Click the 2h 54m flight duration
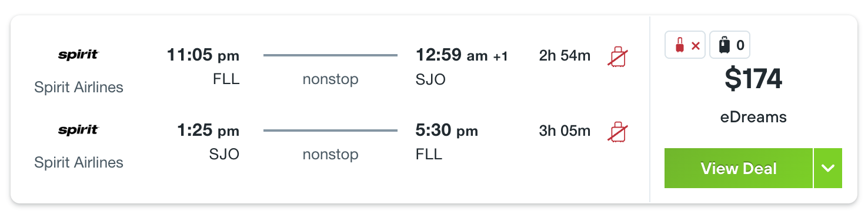868x214 pixels. pyautogui.click(x=565, y=56)
